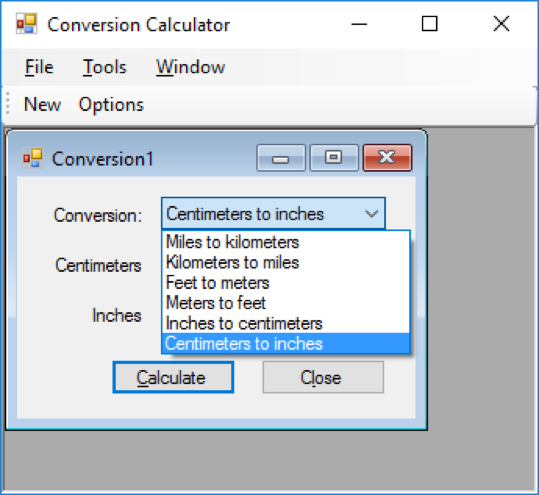
Task: Pick highlighted Centimeters to inches list option
Action: [x=286, y=343]
